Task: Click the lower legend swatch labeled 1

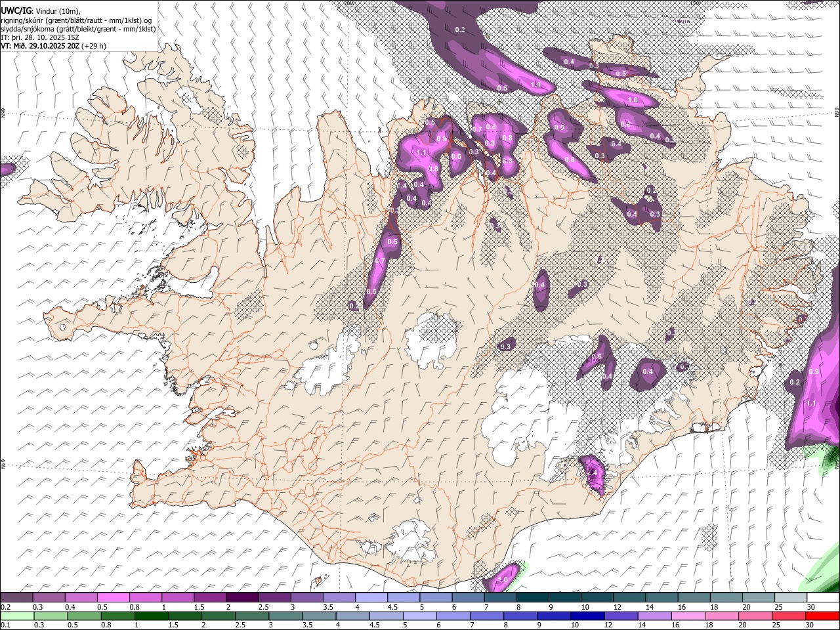Action: (151, 616)
